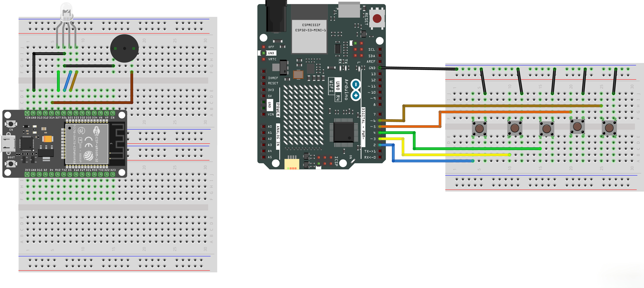Click the red RESET button on Arduino
The height and width of the screenshot is (288, 644).
click(377, 18)
